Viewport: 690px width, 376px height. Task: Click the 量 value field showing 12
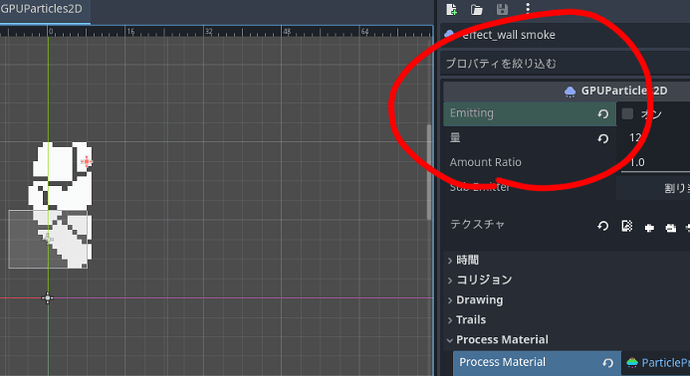(x=653, y=138)
